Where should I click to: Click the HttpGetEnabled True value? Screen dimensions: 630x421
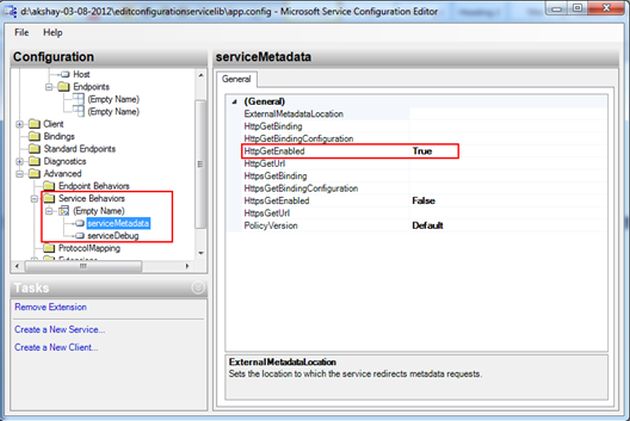(x=422, y=151)
